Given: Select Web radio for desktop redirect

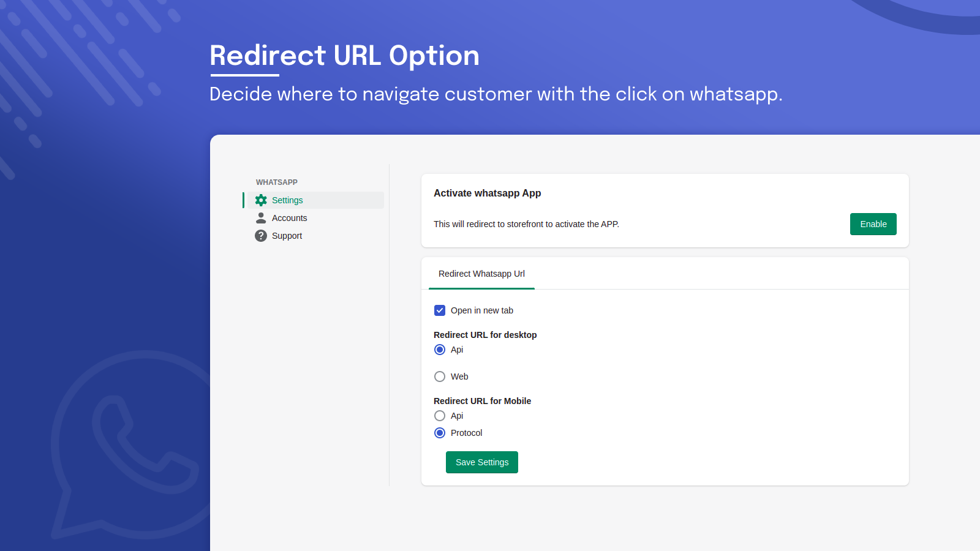Looking at the screenshot, I should (x=440, y=377).
